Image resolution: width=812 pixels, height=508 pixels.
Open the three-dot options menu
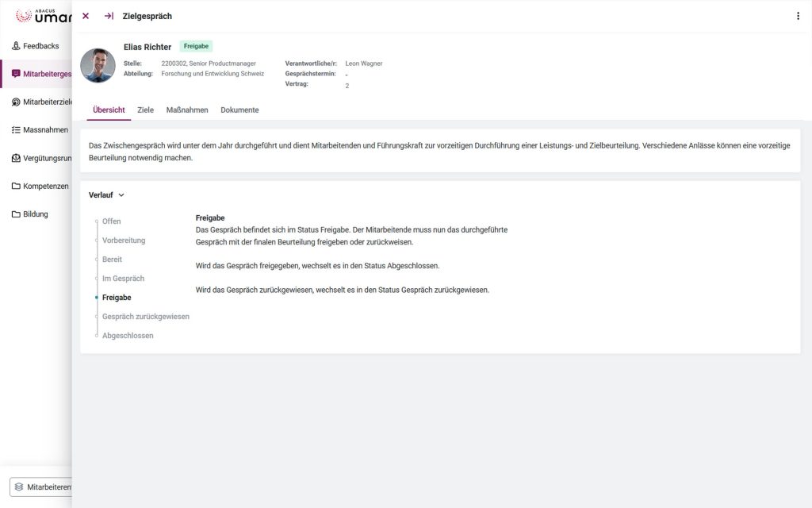(798, 16)
